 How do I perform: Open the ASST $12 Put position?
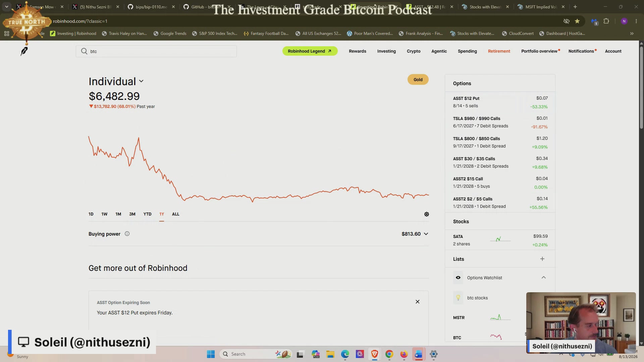[x=500, y=102]
